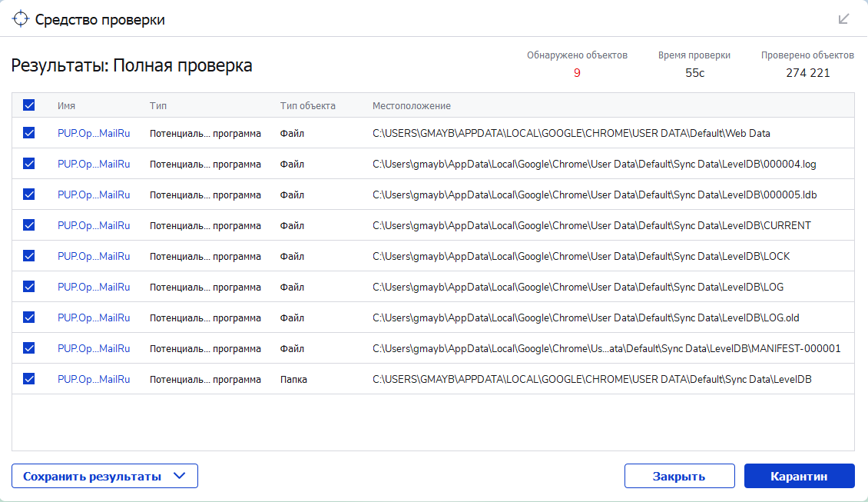Select the path ending in LevelDB\000004.log
This screenshot has height=502, width=868.
click(594, 164)
